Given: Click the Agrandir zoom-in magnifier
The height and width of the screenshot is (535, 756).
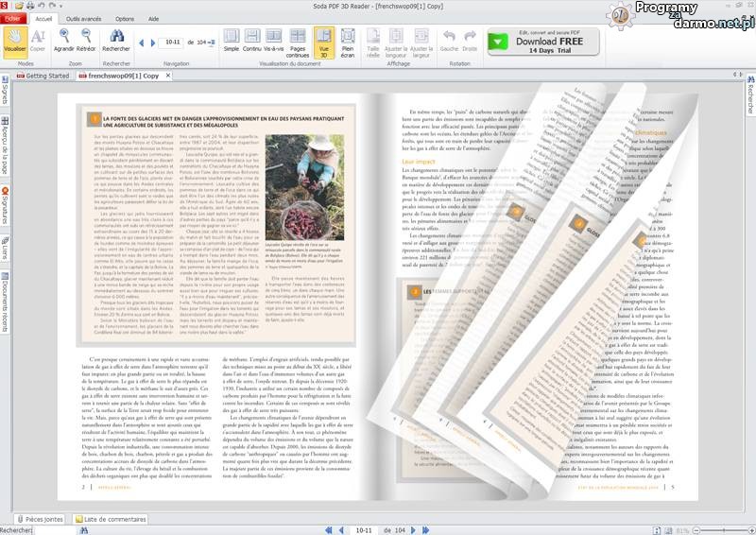Looking at the screenshot, I should (63, 41).
